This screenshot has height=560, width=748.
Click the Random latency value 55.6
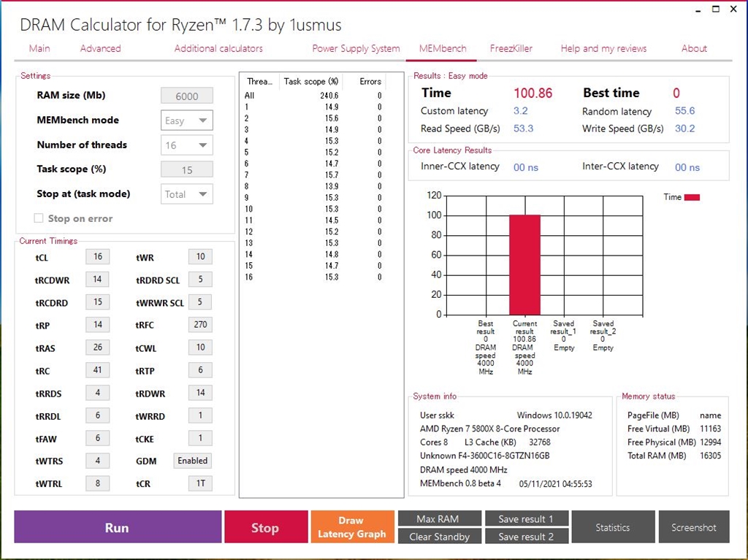tap(684, 111)
